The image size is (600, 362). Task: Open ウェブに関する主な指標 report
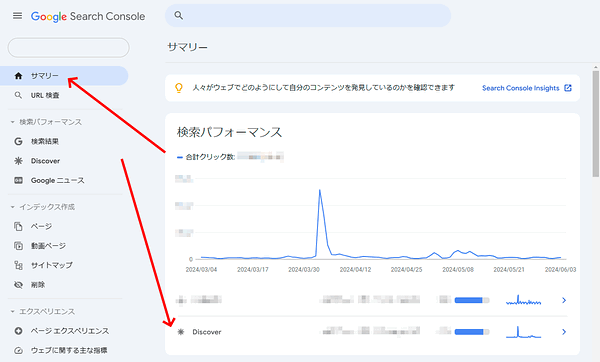tap(69, 351)
